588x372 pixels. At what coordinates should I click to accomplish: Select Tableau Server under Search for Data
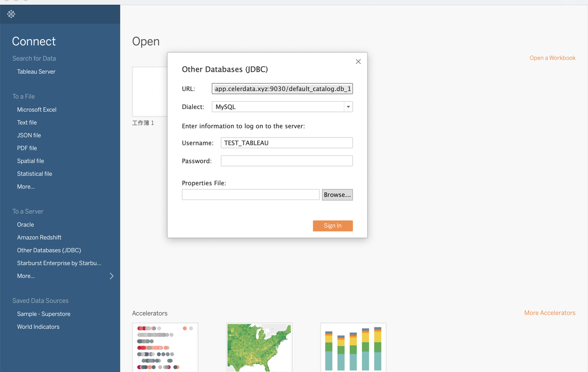(x=36, y=72)
